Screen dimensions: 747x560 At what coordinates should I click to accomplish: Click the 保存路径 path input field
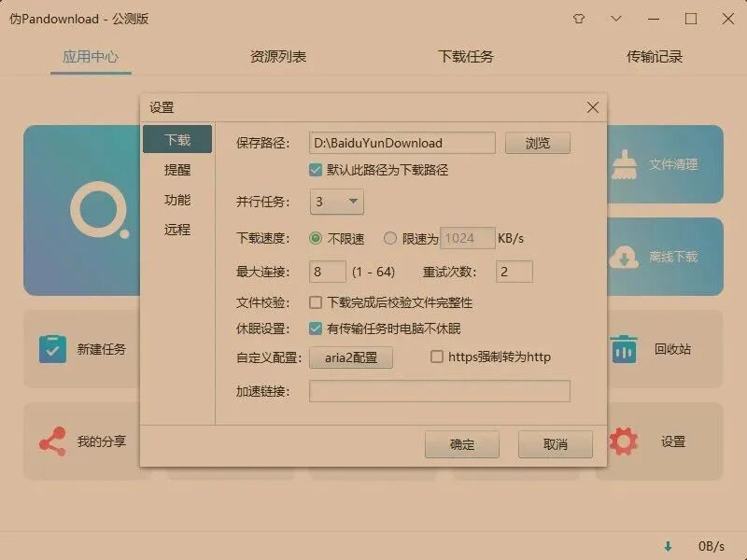[402, 143]
